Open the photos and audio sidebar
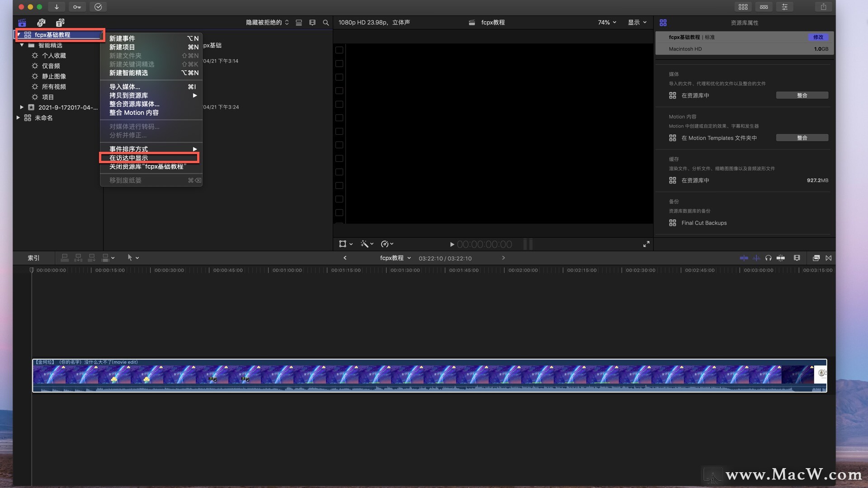The width and height of the screenshot is (868, 488). (41, 23)
